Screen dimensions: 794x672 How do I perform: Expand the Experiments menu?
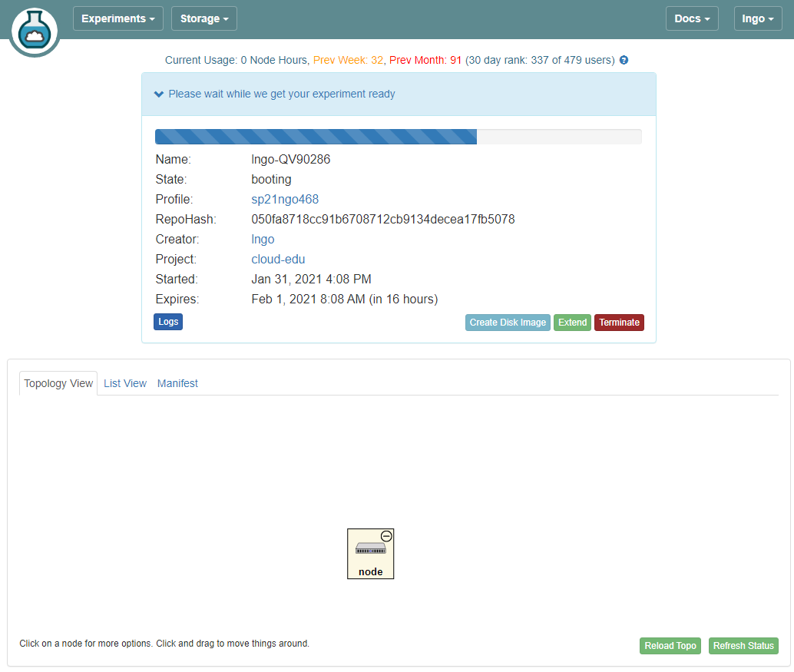tap(117, 18)
